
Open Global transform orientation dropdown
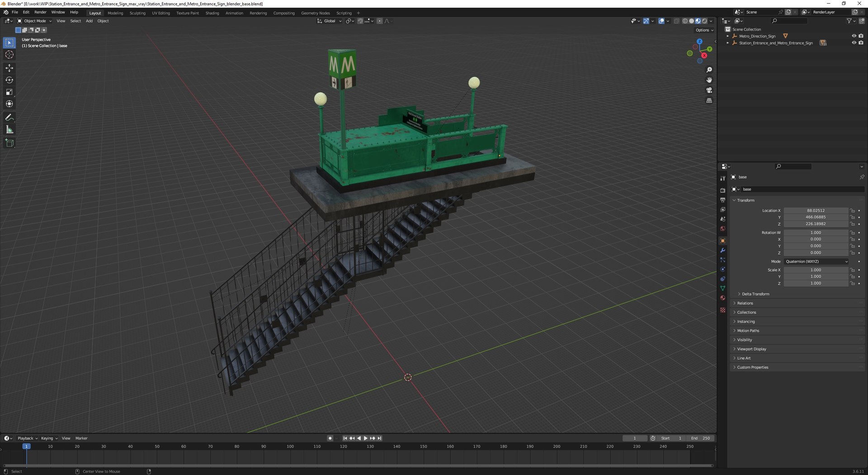pyautogui.click(x=330, y=21)
